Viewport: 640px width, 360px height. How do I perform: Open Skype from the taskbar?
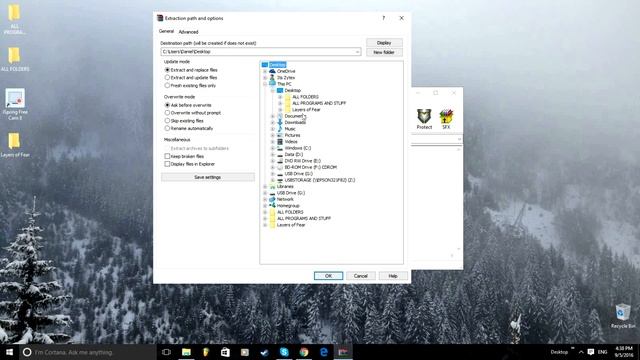pos(284,352)
